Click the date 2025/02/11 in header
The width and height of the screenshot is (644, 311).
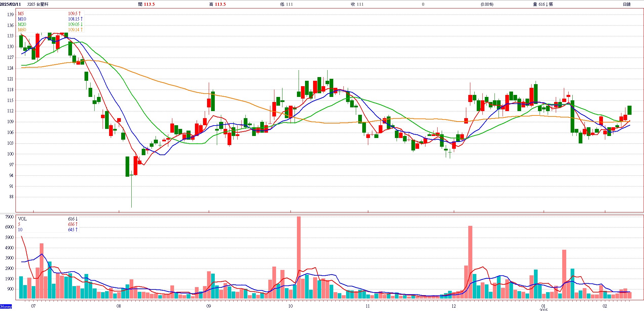coord(11,4)
